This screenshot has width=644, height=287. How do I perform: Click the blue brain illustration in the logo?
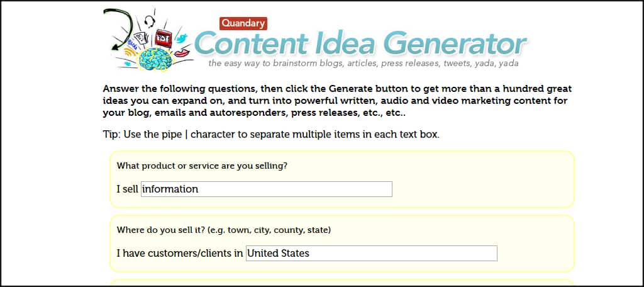click(x=155, y=59)
